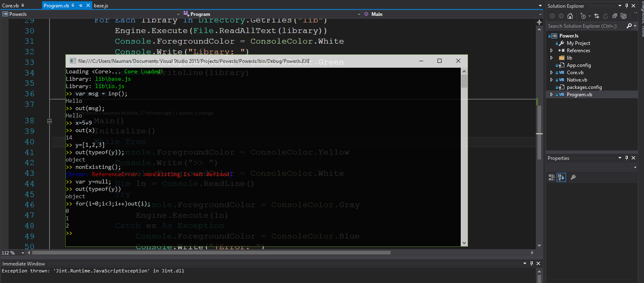Click Show All Files icon
Screen dimensions: 644x283
coord(624,16)
